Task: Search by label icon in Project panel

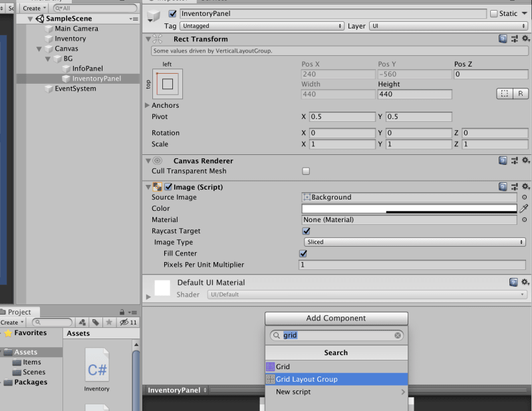Action: pos(96,323)
